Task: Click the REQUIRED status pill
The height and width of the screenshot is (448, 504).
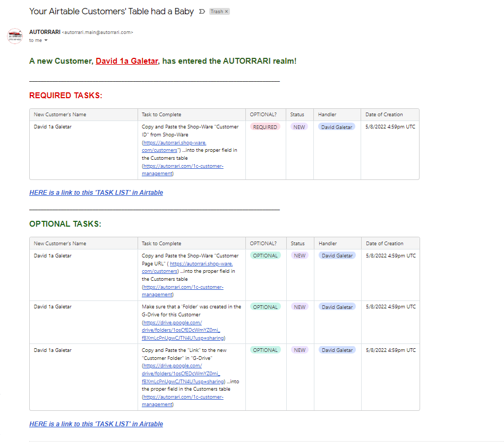Action: click(265, 127)
